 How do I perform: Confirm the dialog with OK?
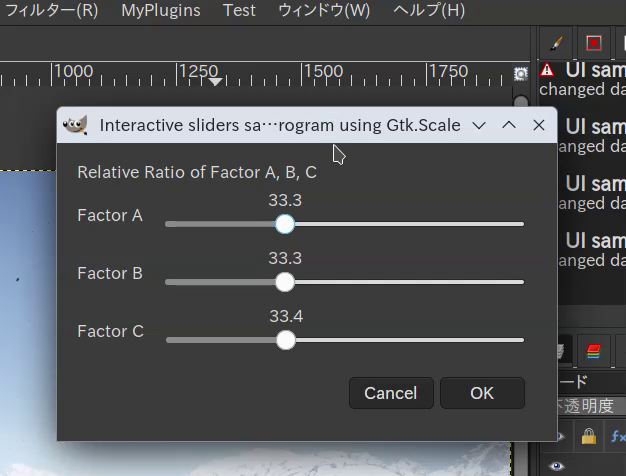point(482,393)
